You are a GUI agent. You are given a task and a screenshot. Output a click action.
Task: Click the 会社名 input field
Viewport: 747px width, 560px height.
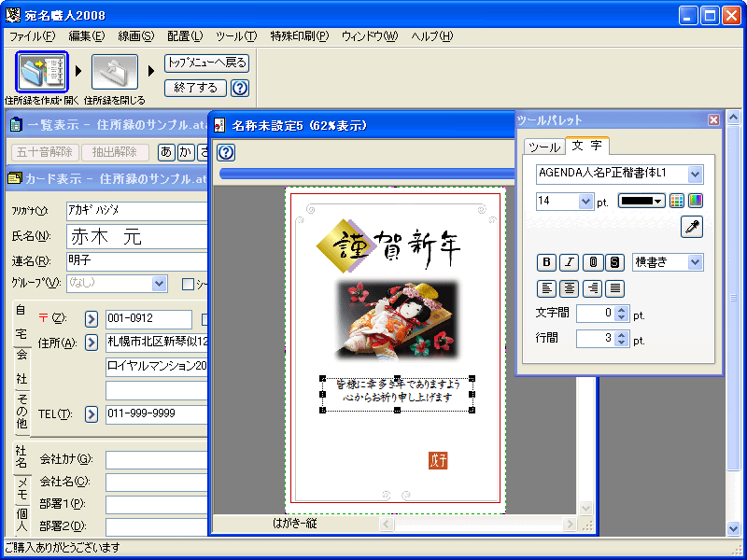pos(157,483)
